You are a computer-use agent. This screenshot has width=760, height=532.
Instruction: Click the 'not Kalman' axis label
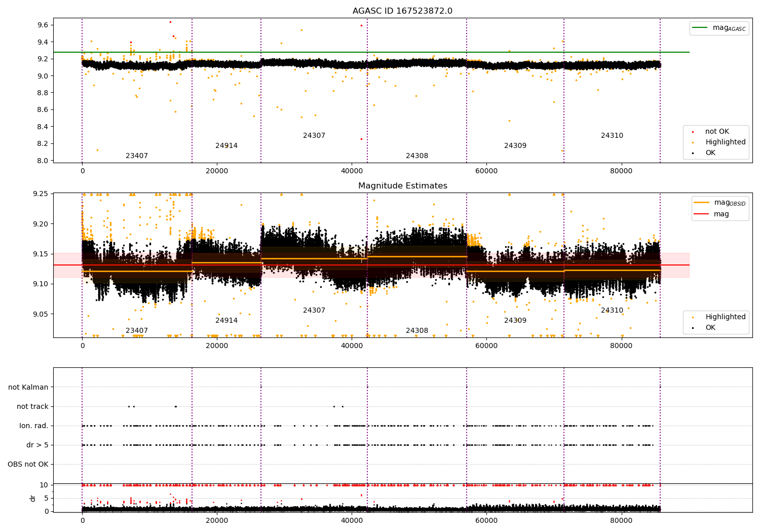(x=28, y=388)
